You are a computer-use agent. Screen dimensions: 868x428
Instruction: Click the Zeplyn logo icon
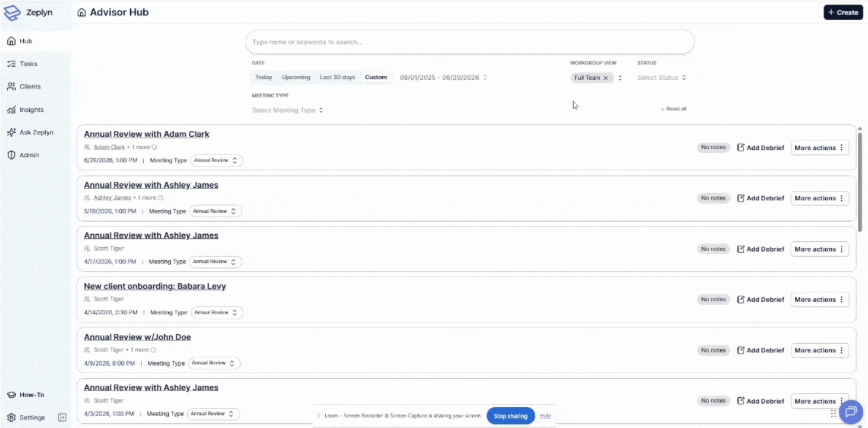(x=12, y=12)
